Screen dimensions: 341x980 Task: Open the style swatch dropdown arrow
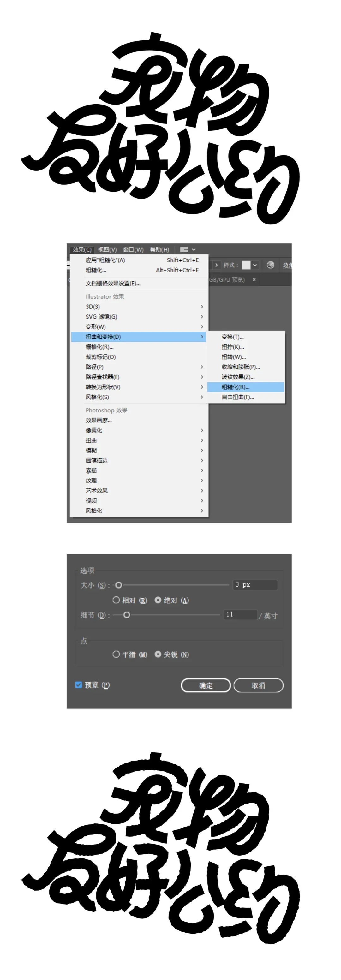click(255, 265)
